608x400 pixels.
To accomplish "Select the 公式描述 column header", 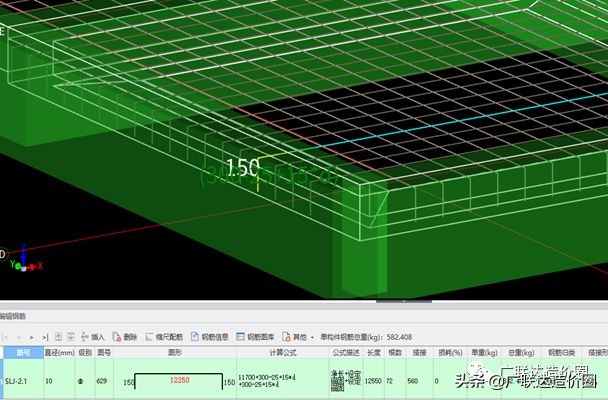I will 346,353.
